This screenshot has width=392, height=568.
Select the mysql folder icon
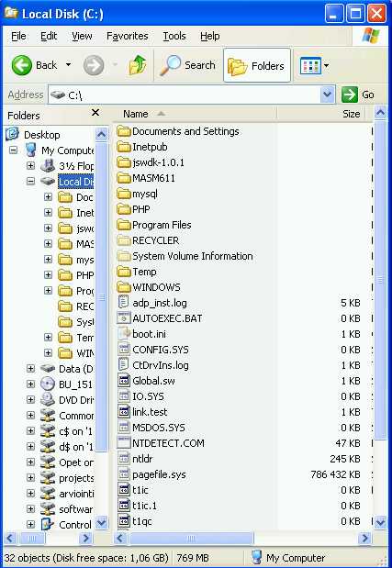point(124,194)
